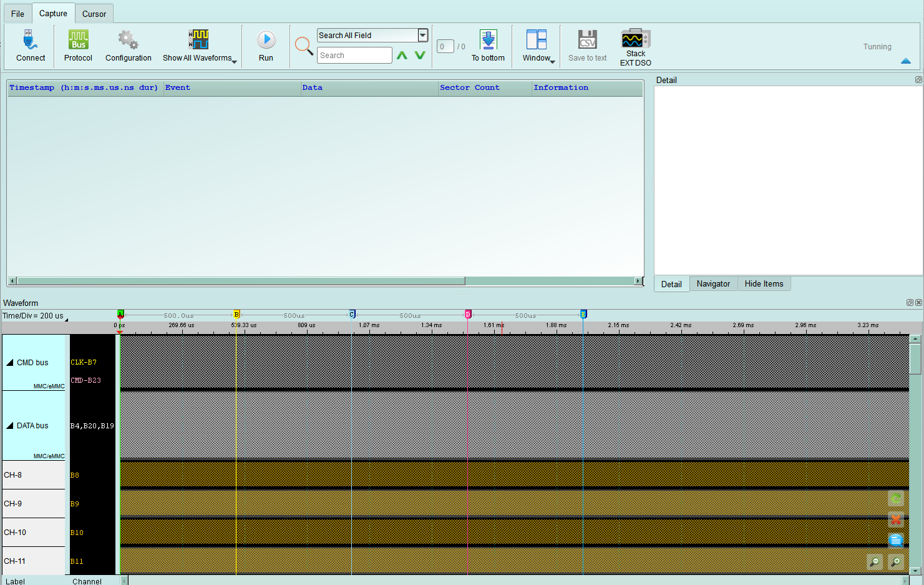Click the event table horizontal scrollbar
Image resolution: width=924 pixels, height=585 pixels.
coord(241,281)
